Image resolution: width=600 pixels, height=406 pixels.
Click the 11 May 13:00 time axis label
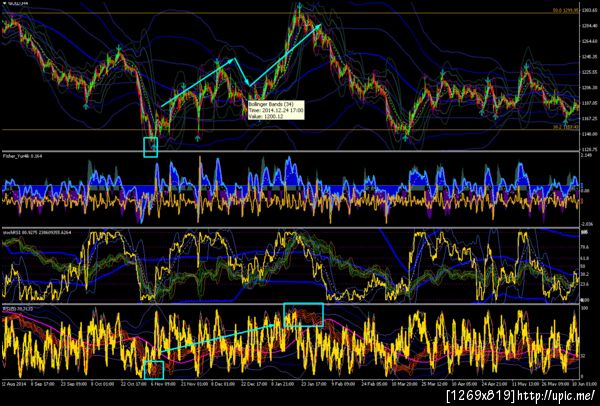click(x=527, y=383)
